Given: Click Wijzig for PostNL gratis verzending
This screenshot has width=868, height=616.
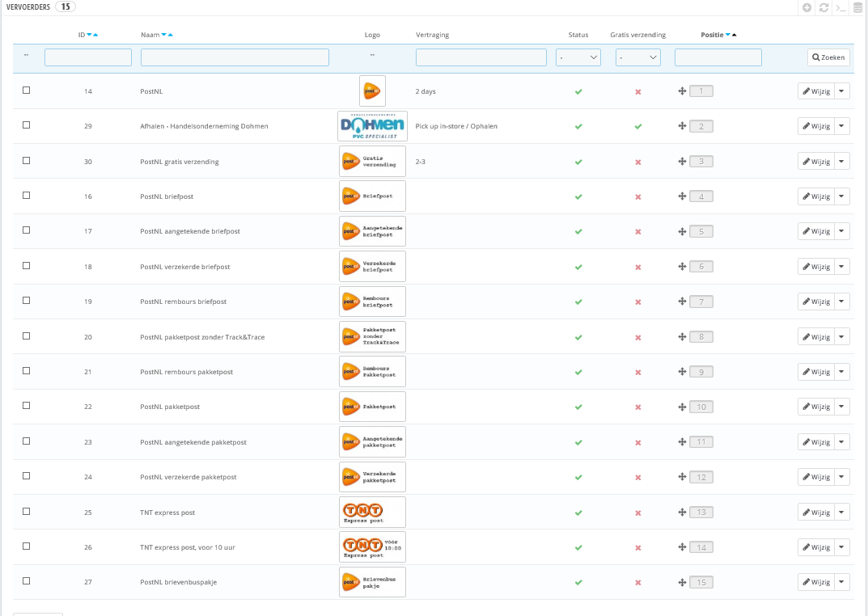Looking at the screenshot, I should (816, 162).
